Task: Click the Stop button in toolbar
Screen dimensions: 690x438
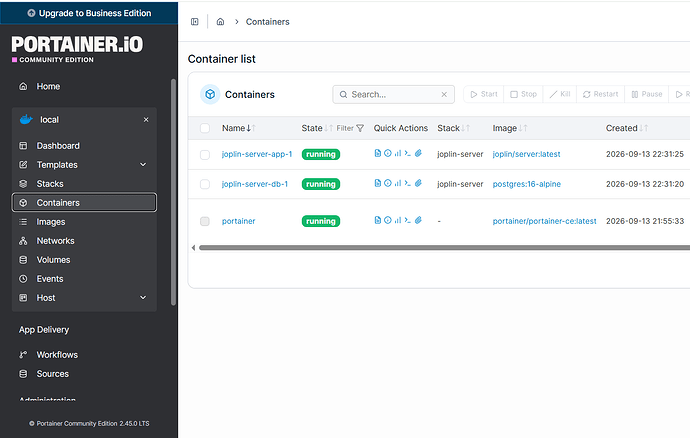Action: coord(523,94)
